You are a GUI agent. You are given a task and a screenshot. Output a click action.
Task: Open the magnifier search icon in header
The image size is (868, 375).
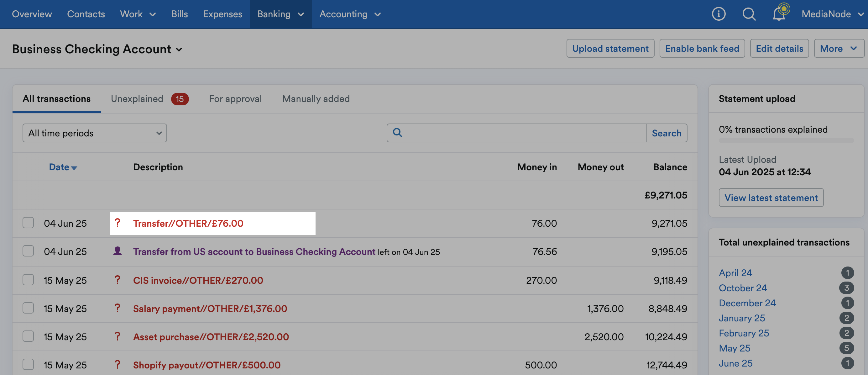click(x=749, y=14)
